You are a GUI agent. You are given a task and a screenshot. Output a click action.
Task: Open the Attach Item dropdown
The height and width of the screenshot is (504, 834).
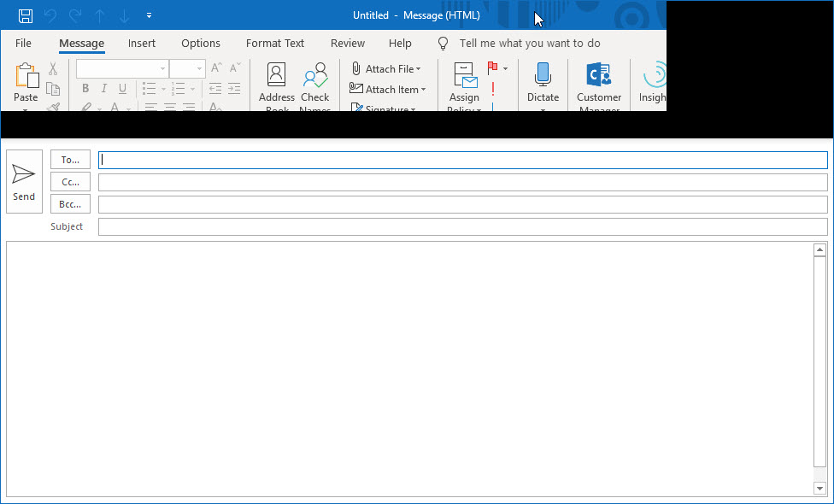tap(388, 89)
